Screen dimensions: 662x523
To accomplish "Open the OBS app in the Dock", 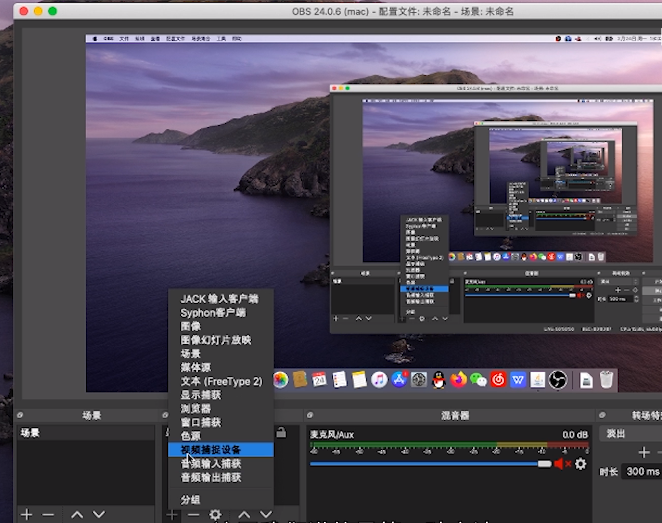I will click(558, 380).
